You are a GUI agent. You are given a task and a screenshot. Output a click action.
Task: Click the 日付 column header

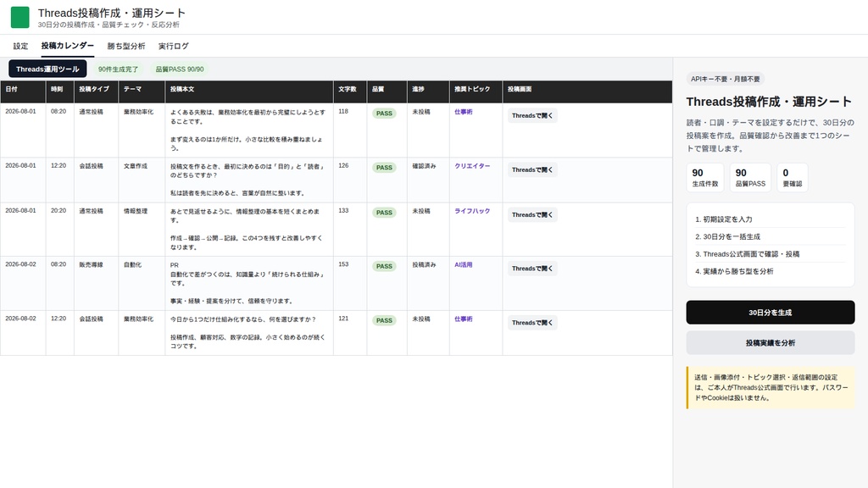pyautogui.click(x=23, y=91)
